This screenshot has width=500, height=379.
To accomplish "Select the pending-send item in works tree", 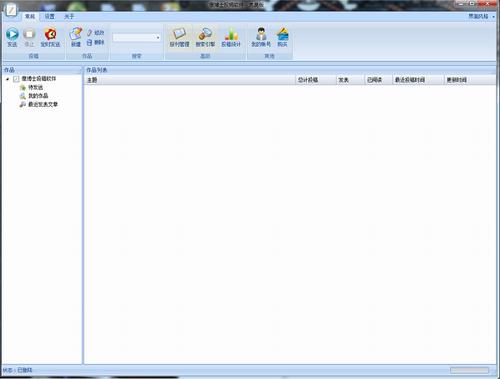I will pyautogui.click(x=32, y=87).
